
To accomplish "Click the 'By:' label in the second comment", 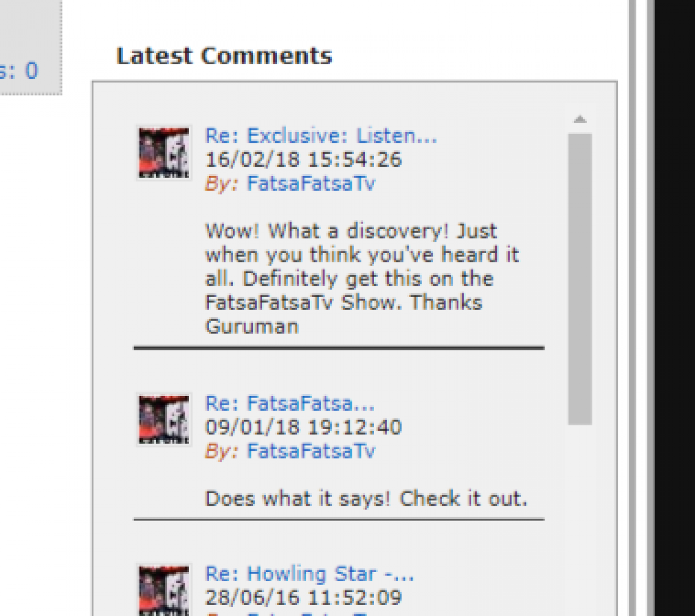I will pos(222,451).
